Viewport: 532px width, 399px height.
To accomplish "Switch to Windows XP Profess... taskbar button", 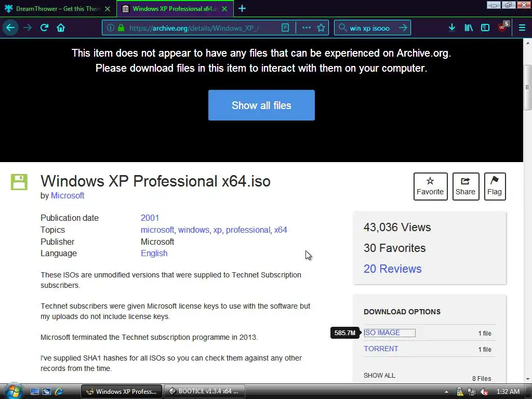I will click(x=122, y=392).
